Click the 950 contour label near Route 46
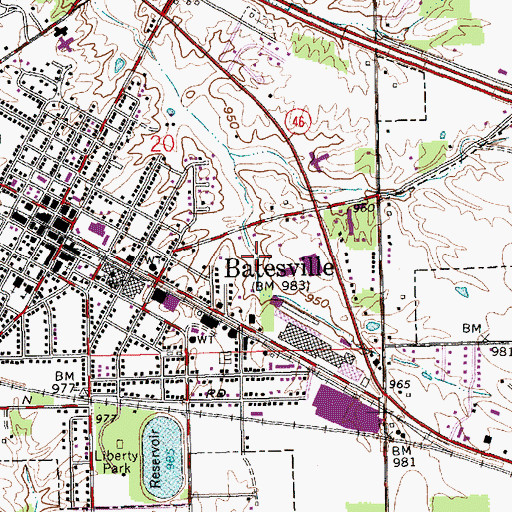 coord(231,118)
